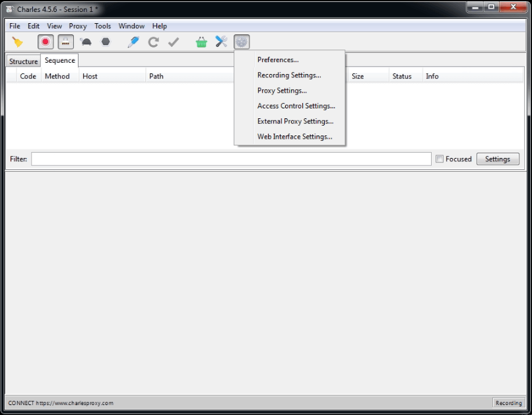
Task: Open the Tools wrench icon
Action: (221, 42)
